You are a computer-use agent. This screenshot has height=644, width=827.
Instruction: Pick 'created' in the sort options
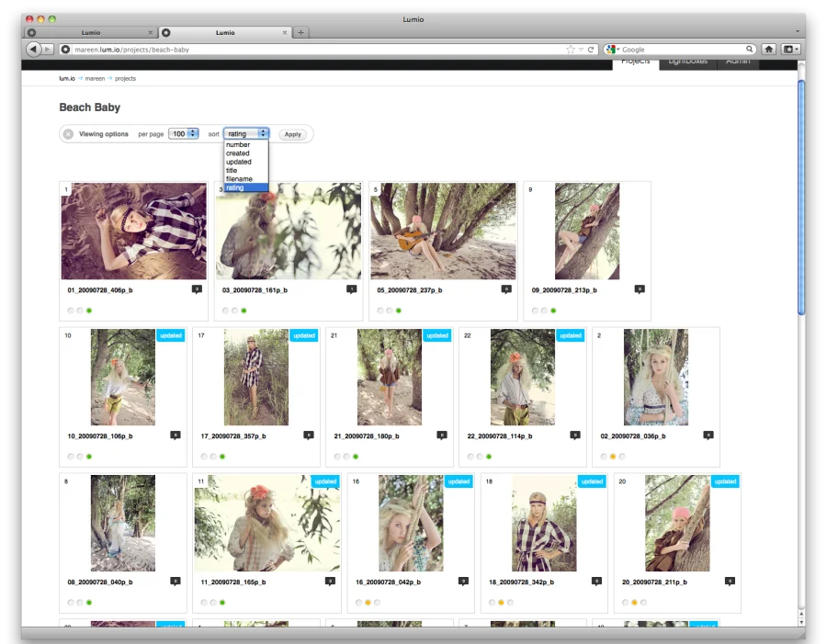click(237, 153)
